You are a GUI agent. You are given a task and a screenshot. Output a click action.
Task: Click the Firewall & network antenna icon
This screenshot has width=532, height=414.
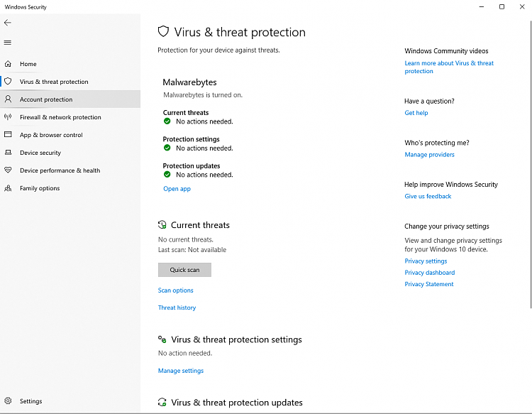click(x=8, y=117)
